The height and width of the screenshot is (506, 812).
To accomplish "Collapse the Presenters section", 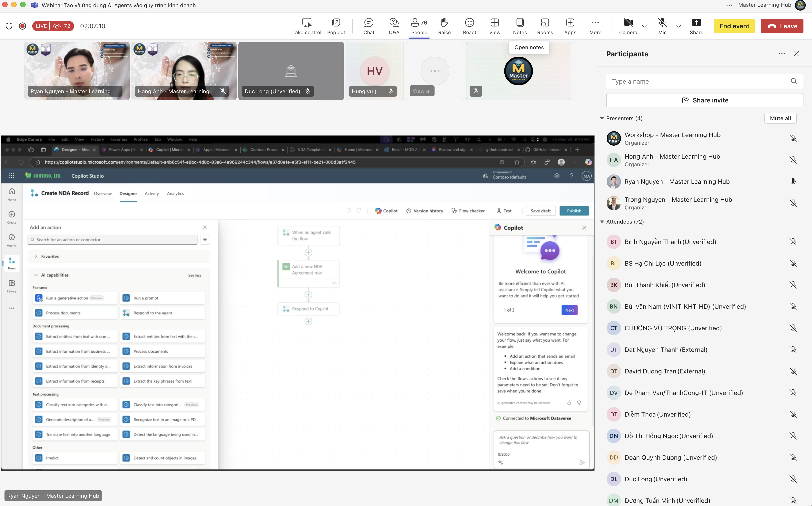I will tap(602, 118).
